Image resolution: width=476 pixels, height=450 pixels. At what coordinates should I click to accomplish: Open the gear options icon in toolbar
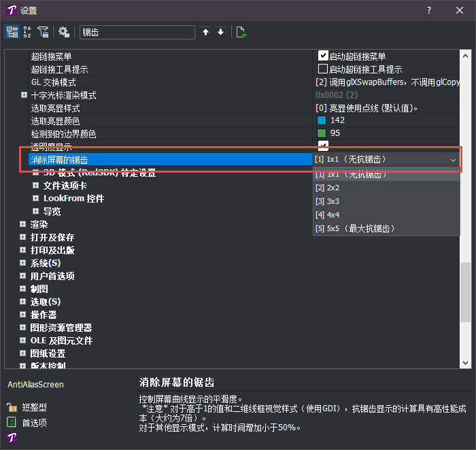[64, 32]
